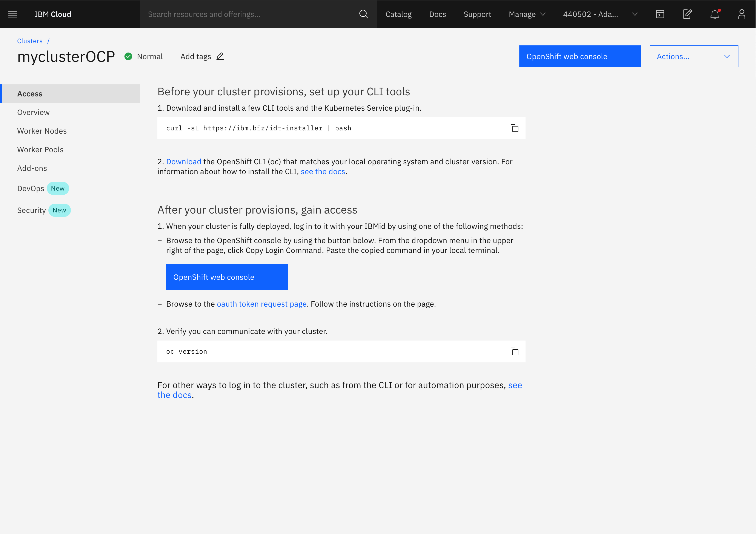Click the green Normal status icon
The width and height of the screenshot is (756, 534).
coord(128,57)
